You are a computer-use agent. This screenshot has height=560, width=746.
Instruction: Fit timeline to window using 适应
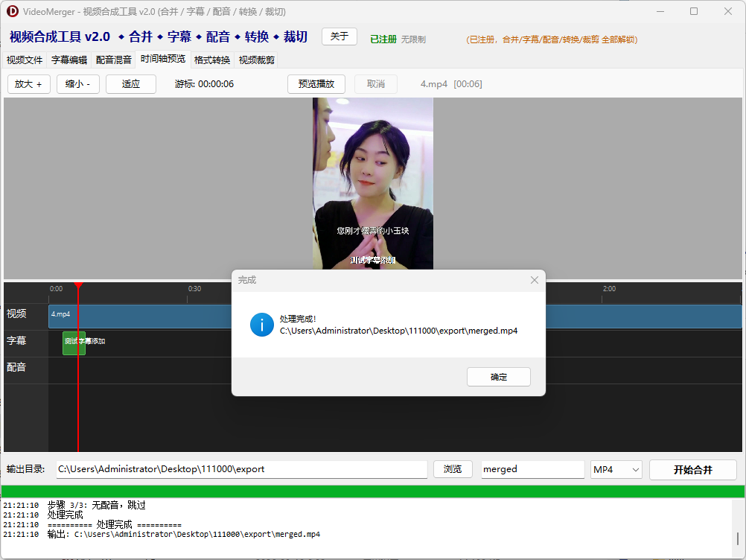(x=130, y=84)
